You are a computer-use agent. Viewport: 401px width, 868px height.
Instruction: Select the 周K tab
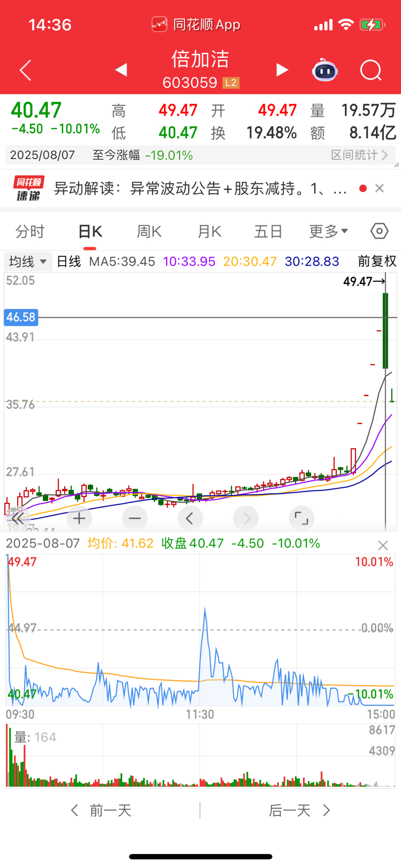pos(149,231)
